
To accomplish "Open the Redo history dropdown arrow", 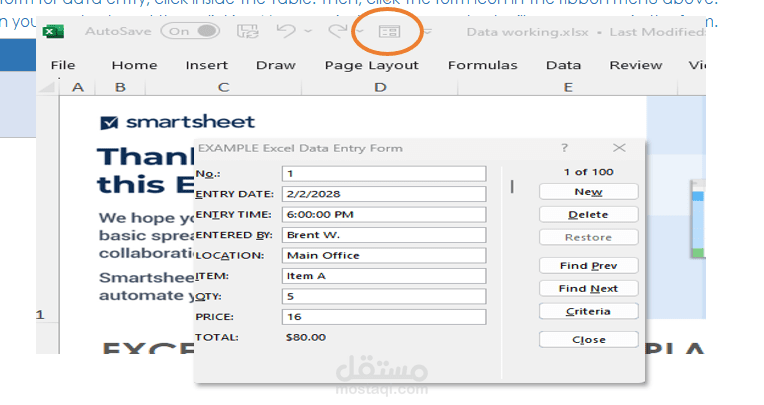I will (360, 31).
